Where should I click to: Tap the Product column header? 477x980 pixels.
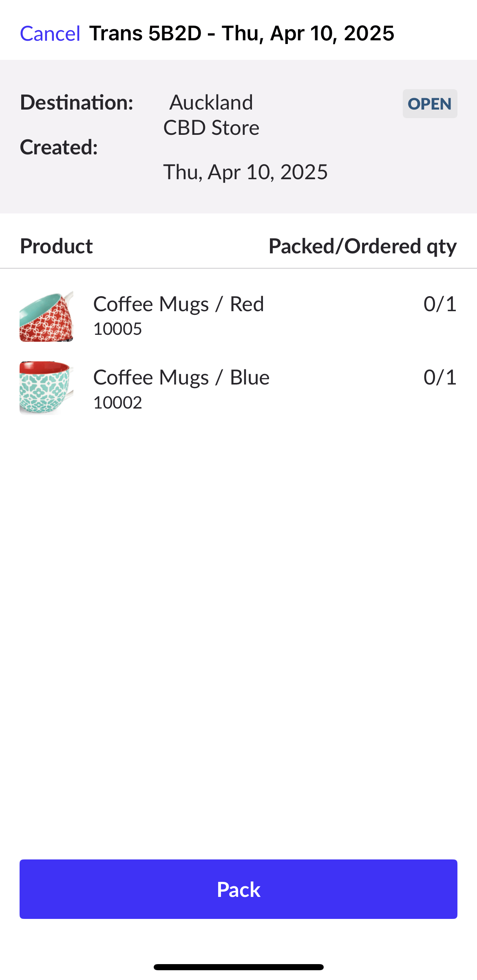point(56,246)
